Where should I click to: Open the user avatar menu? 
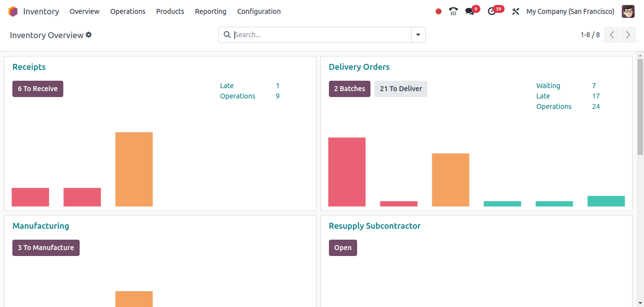tap(628, 11)
